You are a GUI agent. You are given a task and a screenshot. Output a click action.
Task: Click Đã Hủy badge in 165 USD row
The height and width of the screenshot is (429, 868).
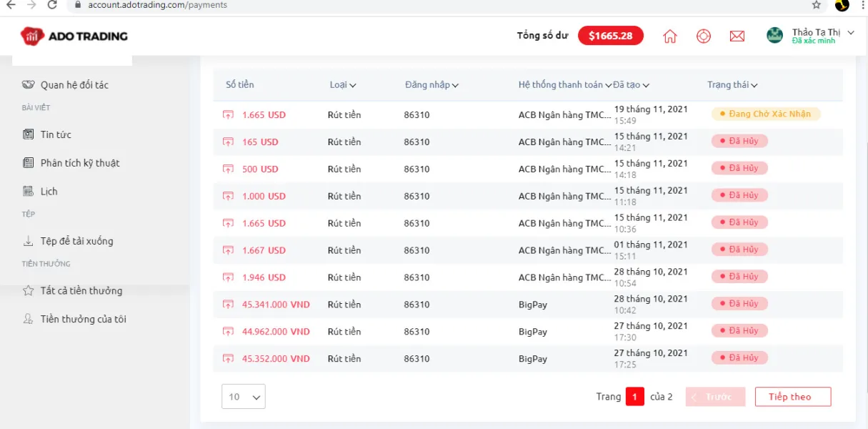pyautogui.click(x=739, y=141)
